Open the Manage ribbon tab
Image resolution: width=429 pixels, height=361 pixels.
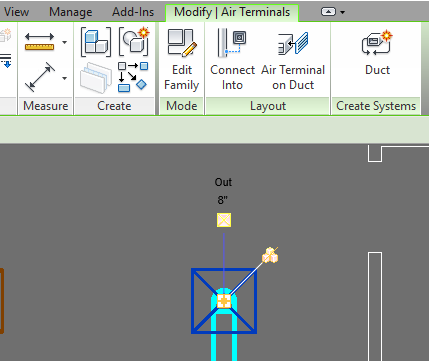[71, 12]
